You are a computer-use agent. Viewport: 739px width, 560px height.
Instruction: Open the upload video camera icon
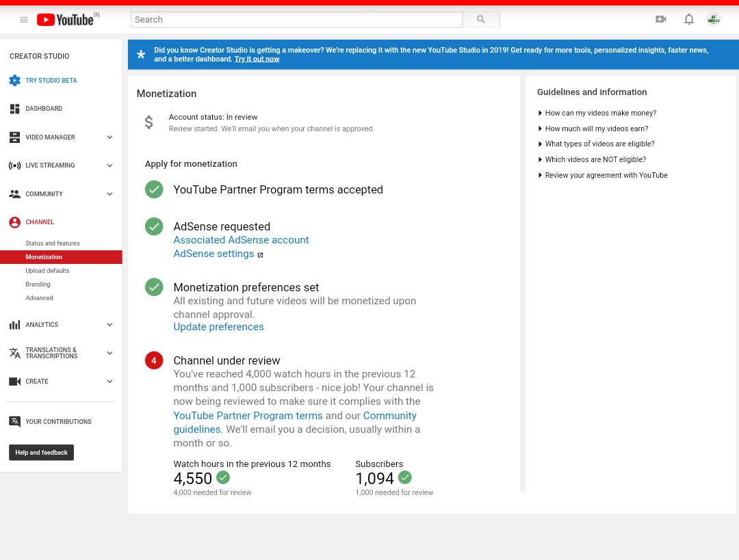pyautogui.click(x=661, y=19)
